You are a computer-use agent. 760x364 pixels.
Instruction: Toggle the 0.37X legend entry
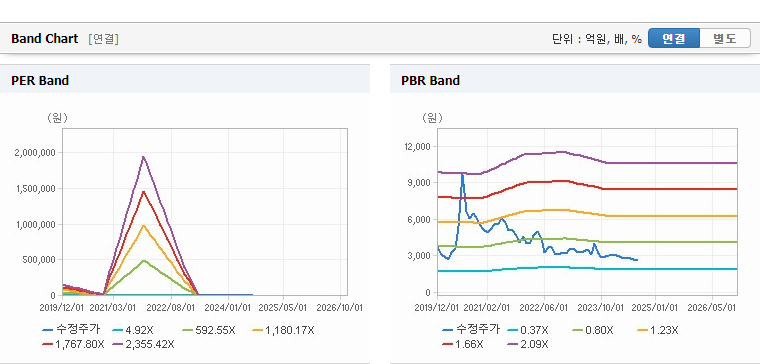tap(528, 331)
